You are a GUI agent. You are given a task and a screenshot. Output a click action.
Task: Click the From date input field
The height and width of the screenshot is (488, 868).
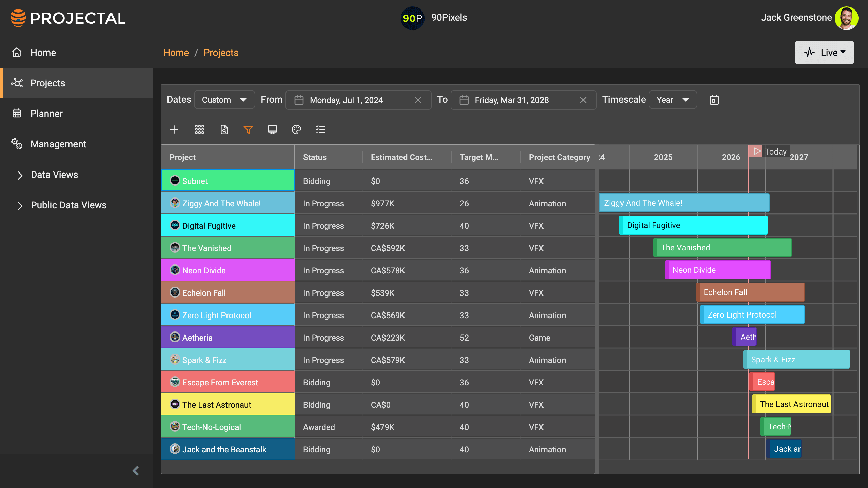point(358,100)
